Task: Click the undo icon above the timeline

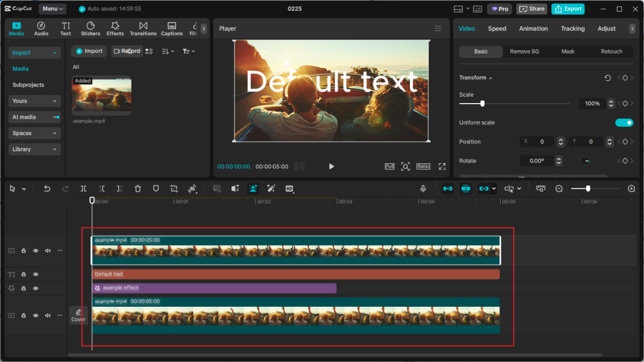Action: click(47, 189)
